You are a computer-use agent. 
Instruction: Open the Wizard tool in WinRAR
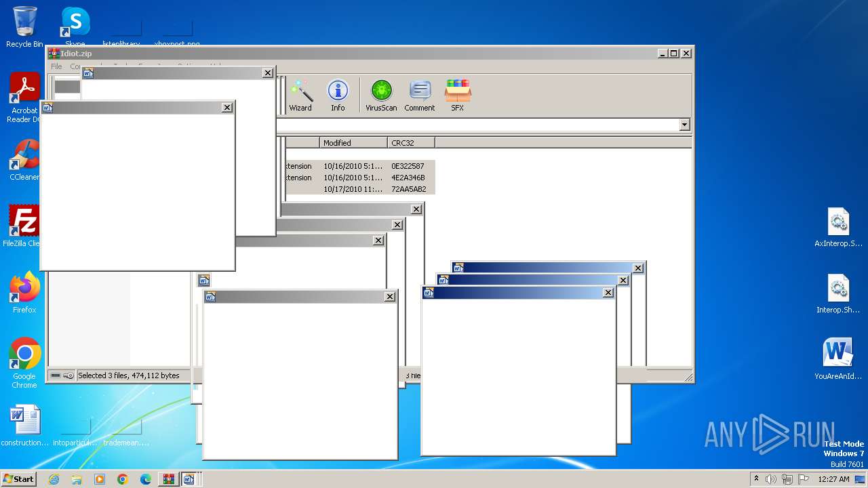point(300,95)
